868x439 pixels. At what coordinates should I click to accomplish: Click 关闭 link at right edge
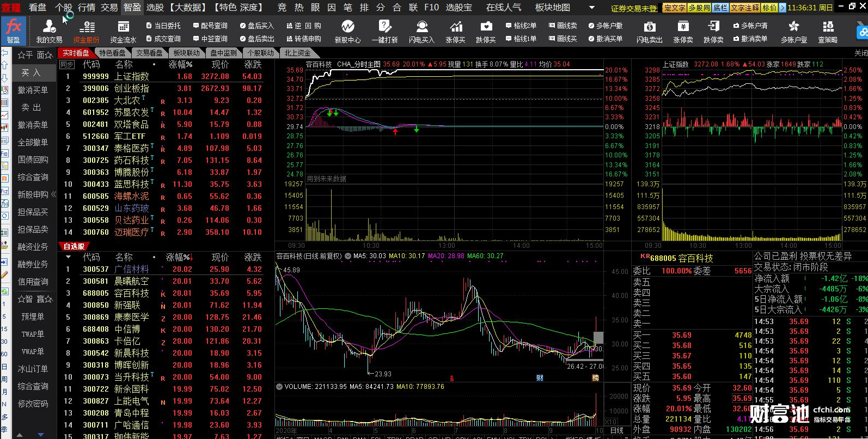[x=860, y=53]
